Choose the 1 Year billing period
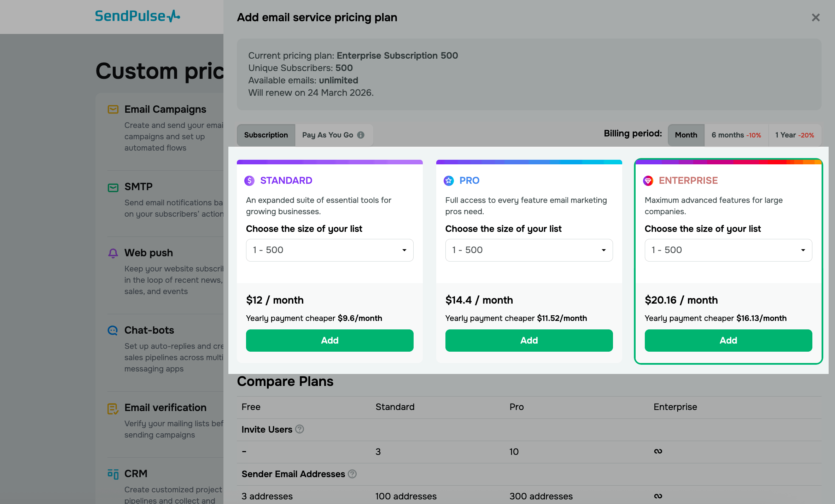This screenshot has height=504, width=835. click(794, 135)
